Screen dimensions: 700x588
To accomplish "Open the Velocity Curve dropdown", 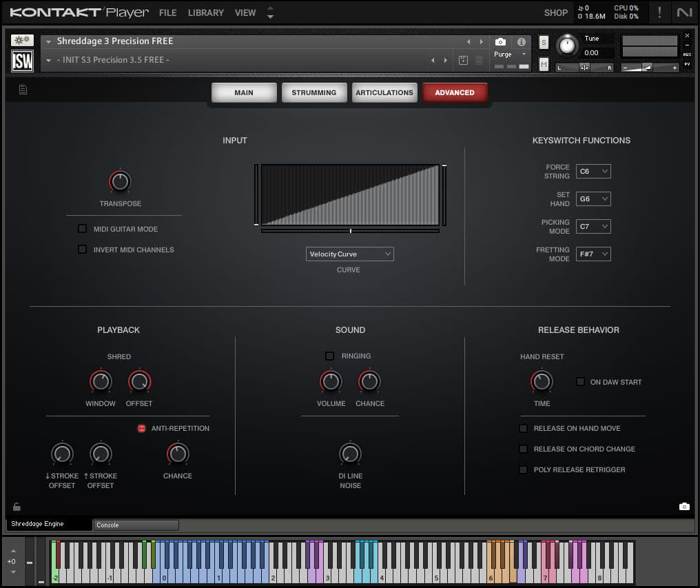I will pyautogui.click(x=349, y=254).
